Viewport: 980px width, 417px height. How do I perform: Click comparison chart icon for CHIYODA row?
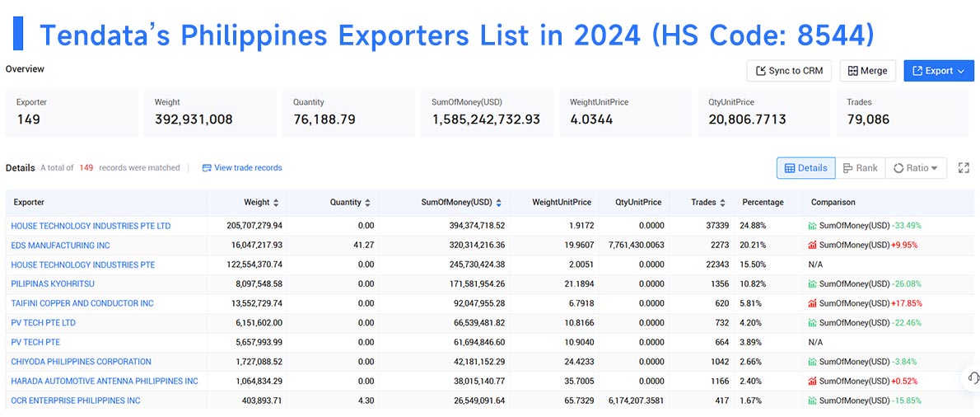point(813,361)
